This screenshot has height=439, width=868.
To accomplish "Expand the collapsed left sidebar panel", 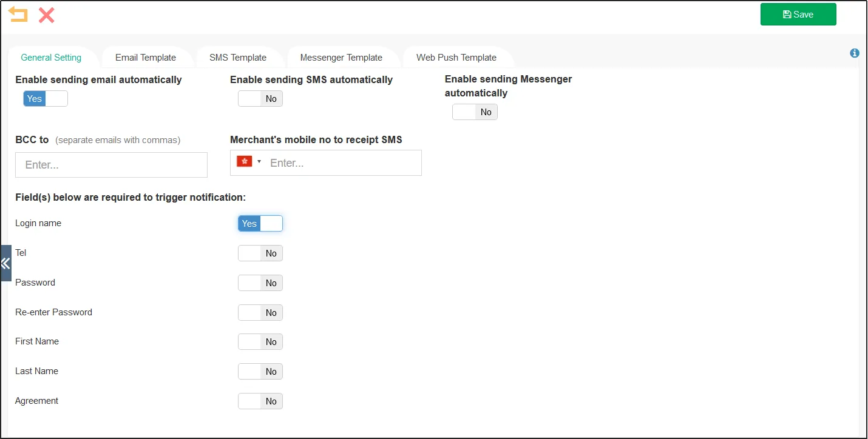I will [5, 263].
